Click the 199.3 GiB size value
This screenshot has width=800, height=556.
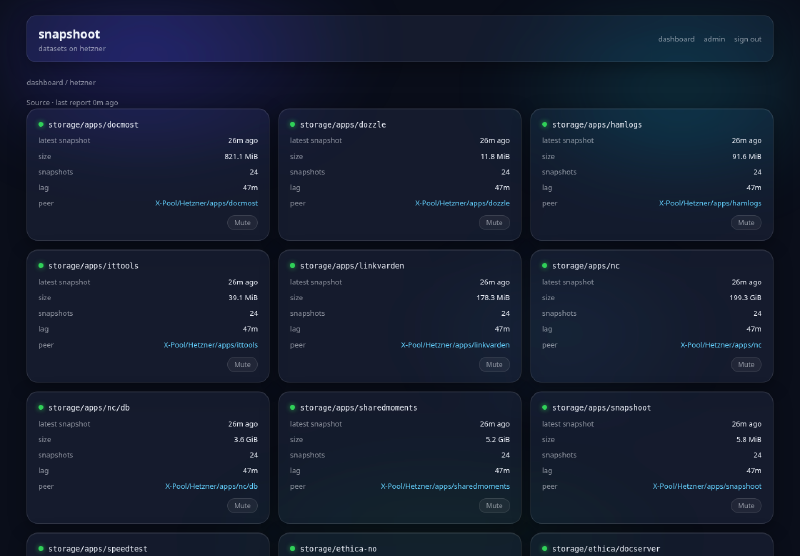pyautogui.click(x=745, y=297)
